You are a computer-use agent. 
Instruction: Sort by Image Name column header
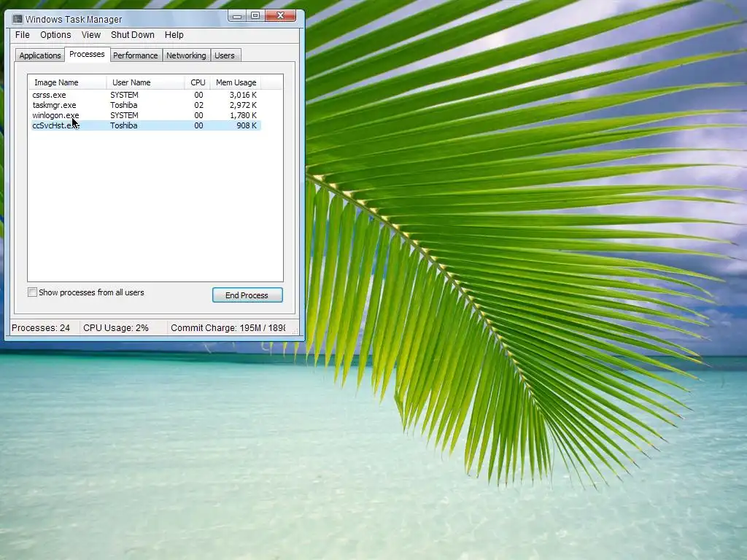pos(68,82)
